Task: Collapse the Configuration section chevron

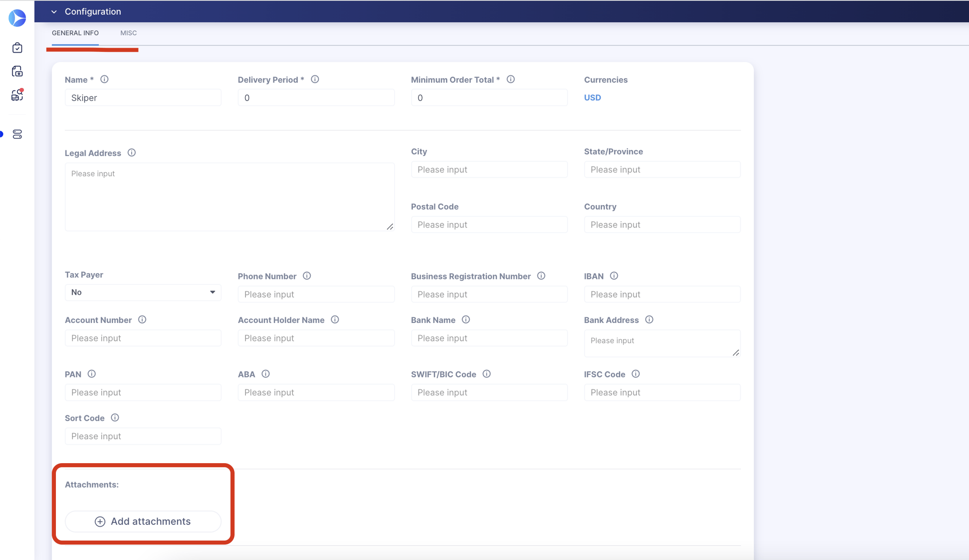Action: [54, 12]
